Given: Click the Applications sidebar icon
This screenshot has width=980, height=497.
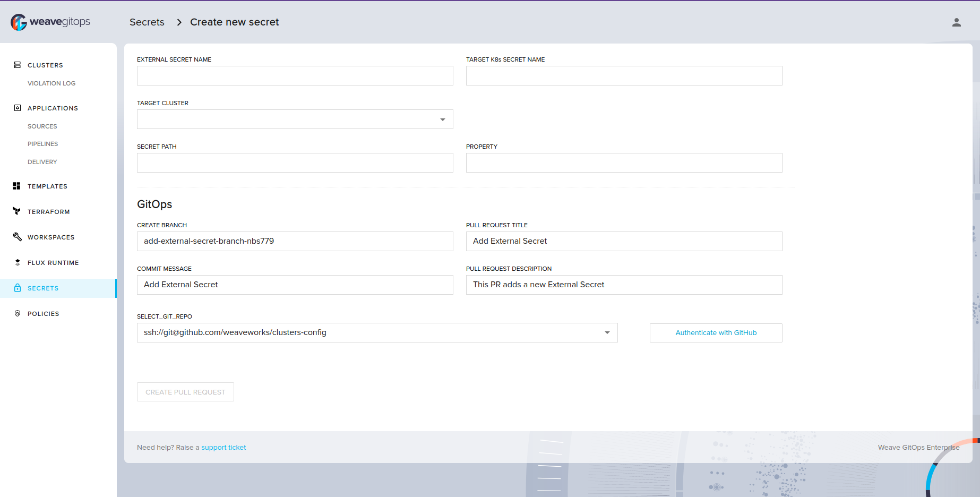Looking at the screenshot, I should tap(18, 108).
